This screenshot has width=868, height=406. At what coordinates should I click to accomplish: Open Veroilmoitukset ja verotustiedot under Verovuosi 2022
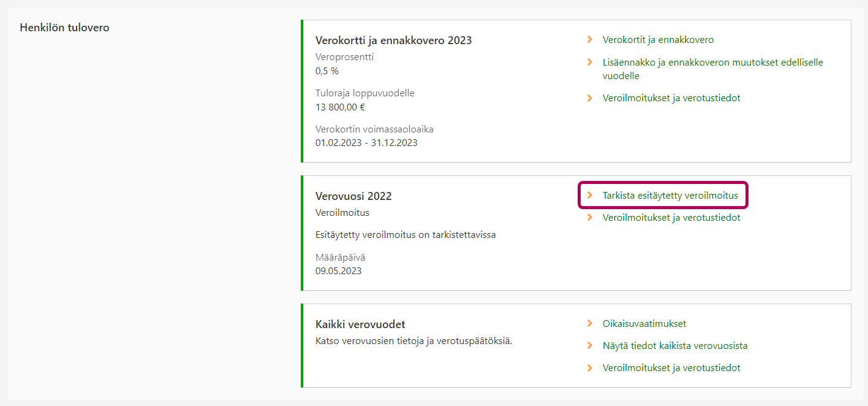[671, 218]
